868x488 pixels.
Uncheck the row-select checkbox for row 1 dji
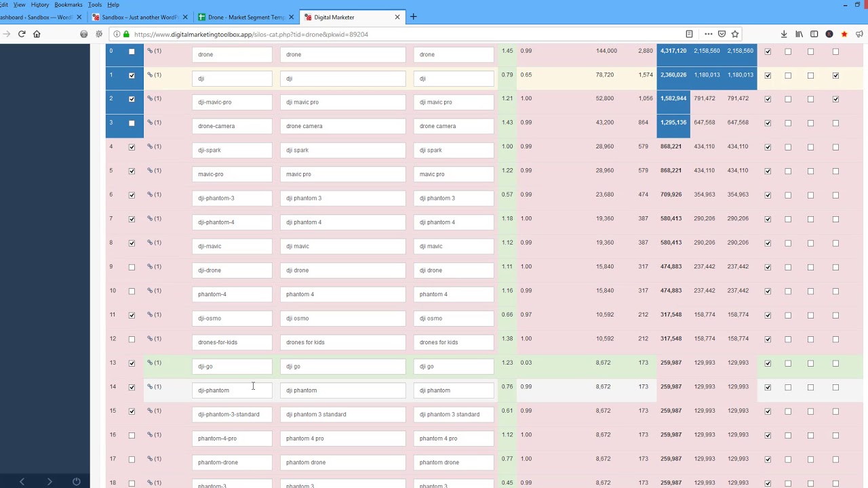click(x=132, y=75)
